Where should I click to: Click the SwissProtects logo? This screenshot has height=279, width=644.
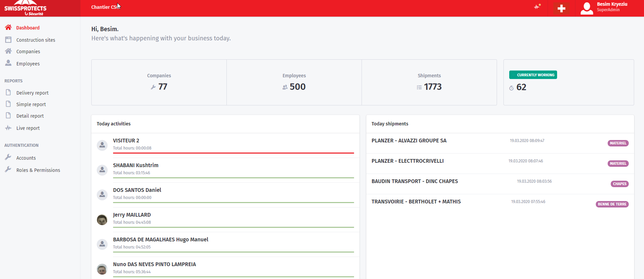(25, 8)
